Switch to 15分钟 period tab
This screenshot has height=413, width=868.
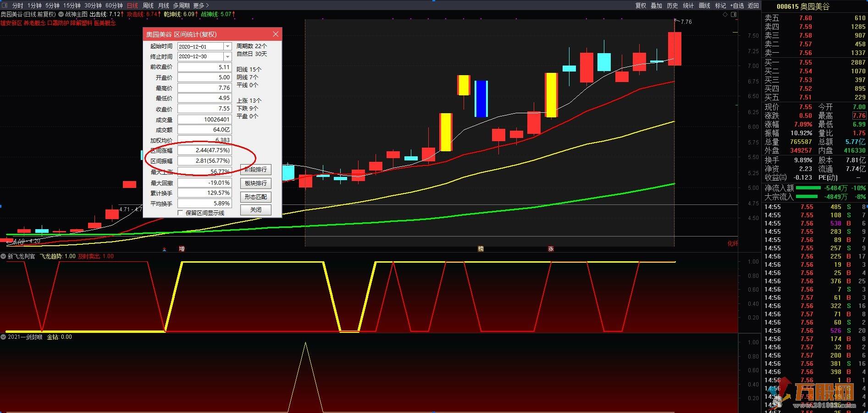[x=72, y=6]
